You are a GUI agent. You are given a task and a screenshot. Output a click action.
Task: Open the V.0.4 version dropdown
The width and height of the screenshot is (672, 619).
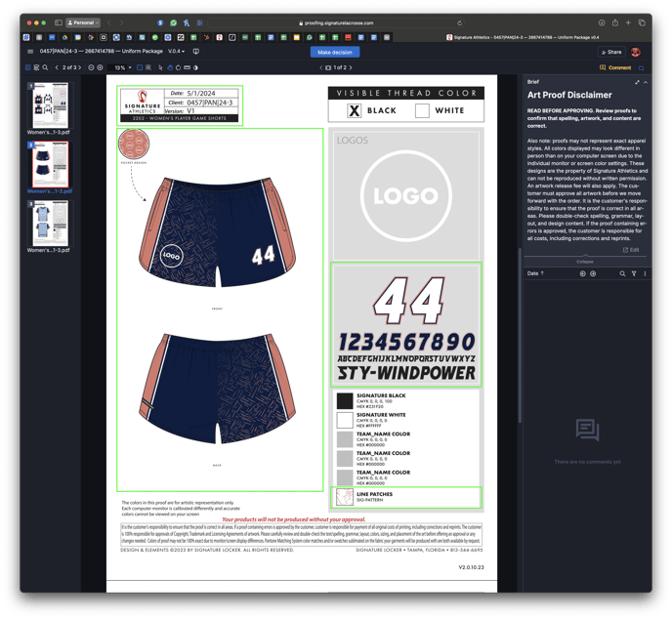[176, 52]
